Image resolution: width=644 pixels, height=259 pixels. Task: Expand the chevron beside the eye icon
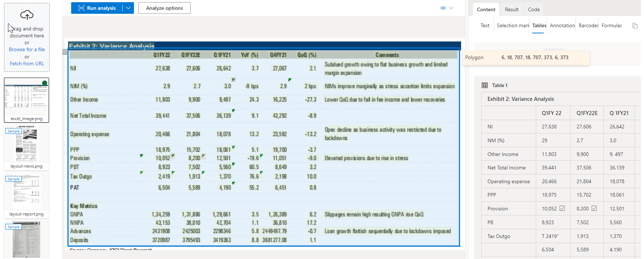(x=451, y=8)
